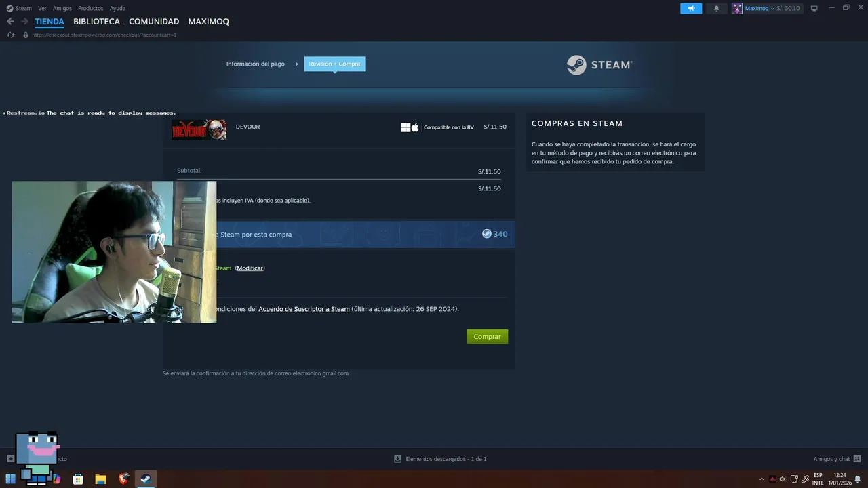The width and height of the screenshot is (868, 488).
Task: Open Elementos descargados - 1 de 1
Action: pos(446,459)
